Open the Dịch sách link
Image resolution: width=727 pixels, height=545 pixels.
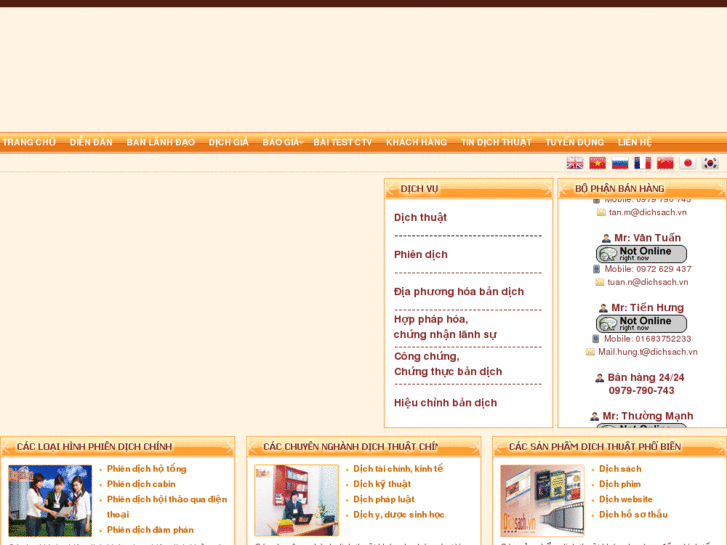[620, 469]
